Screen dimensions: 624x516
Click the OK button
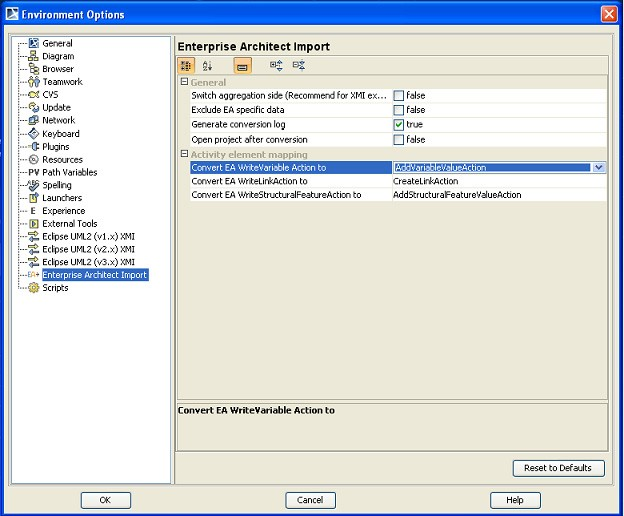(106, 500)
